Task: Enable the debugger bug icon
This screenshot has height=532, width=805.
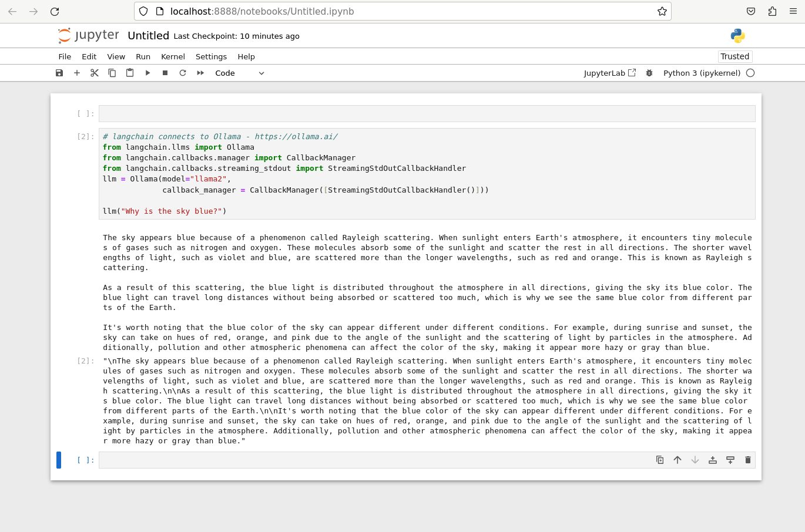Action: pos(649,73)
